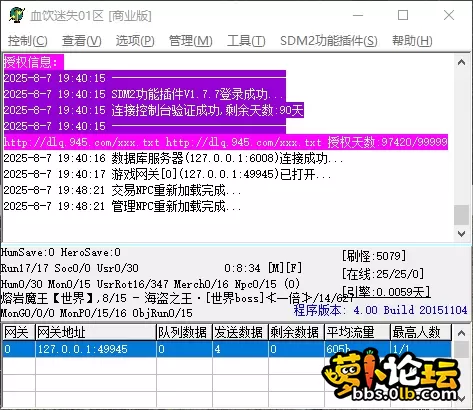The width and height of the screenshot is (473, 410).
Task: Open the 管理(M) menu
Action: click(190, 41)
